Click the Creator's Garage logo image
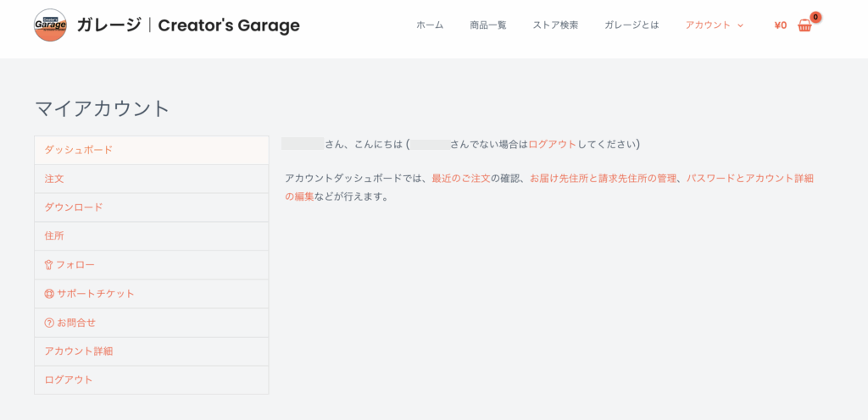868x420 pixels. [x=50, y=25]
